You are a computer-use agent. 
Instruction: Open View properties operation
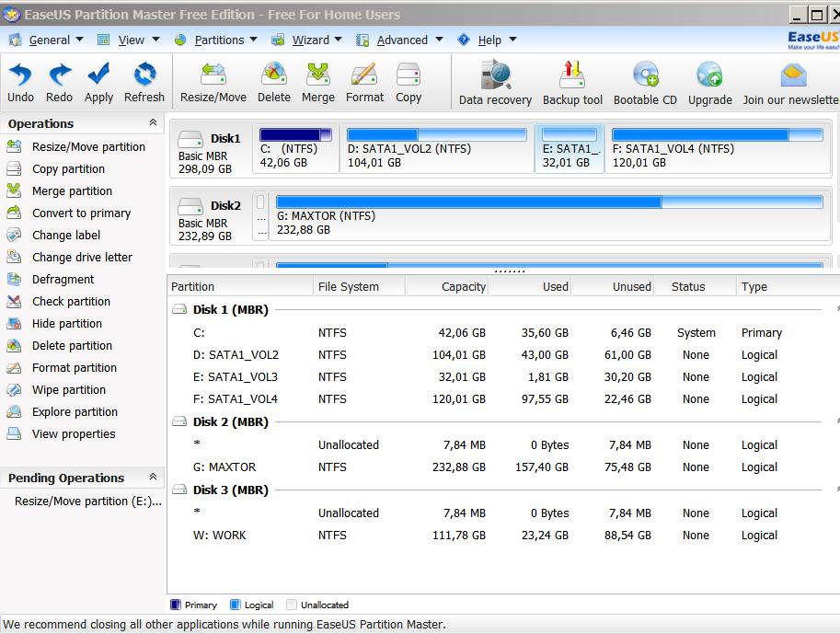(x=61, y=433)
